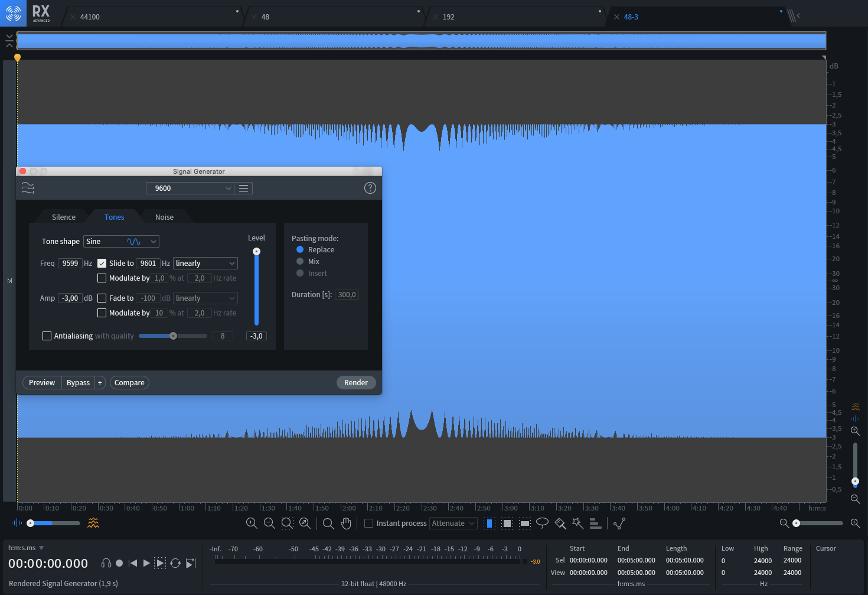Start recording with the record button

119,563
